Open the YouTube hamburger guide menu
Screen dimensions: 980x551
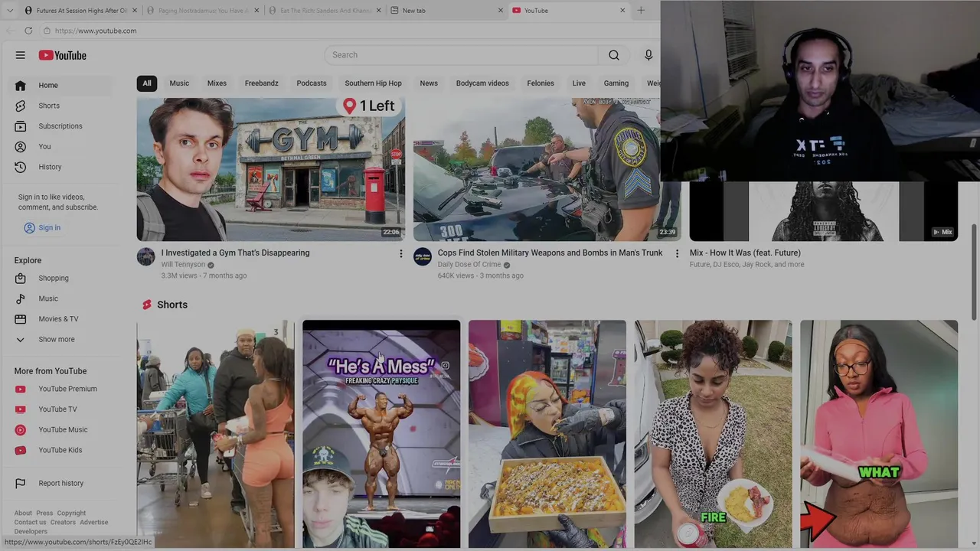(21, 55)
